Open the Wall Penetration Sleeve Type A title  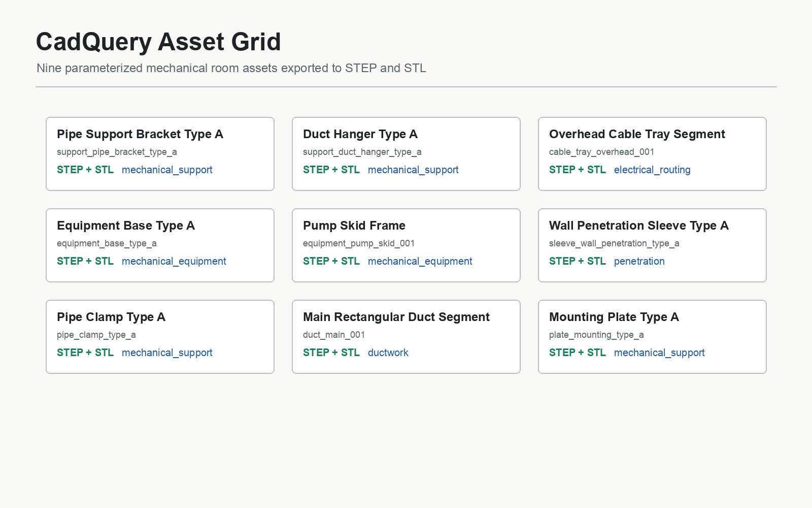pyautogui.click(x=639, y=226)
